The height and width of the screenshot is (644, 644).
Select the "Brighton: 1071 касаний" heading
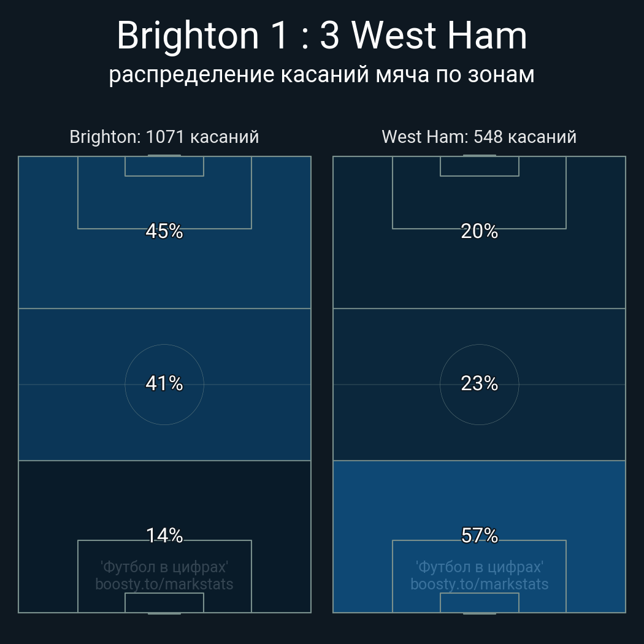click(x=164, y=137)
